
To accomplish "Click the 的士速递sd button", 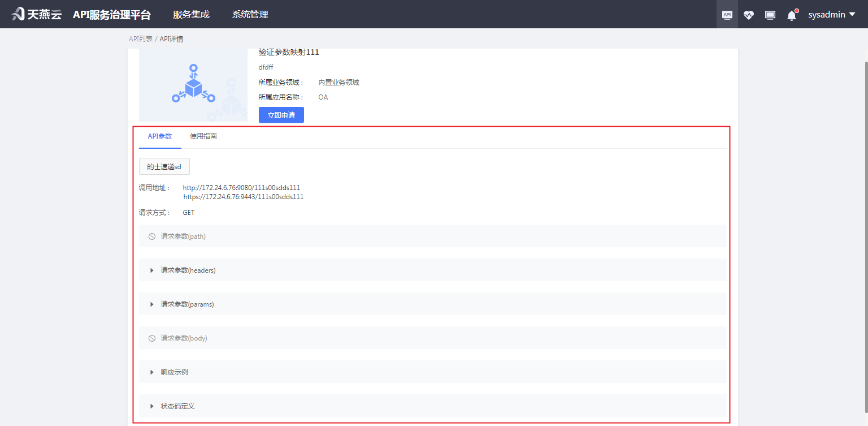I will tap(164, 167).
